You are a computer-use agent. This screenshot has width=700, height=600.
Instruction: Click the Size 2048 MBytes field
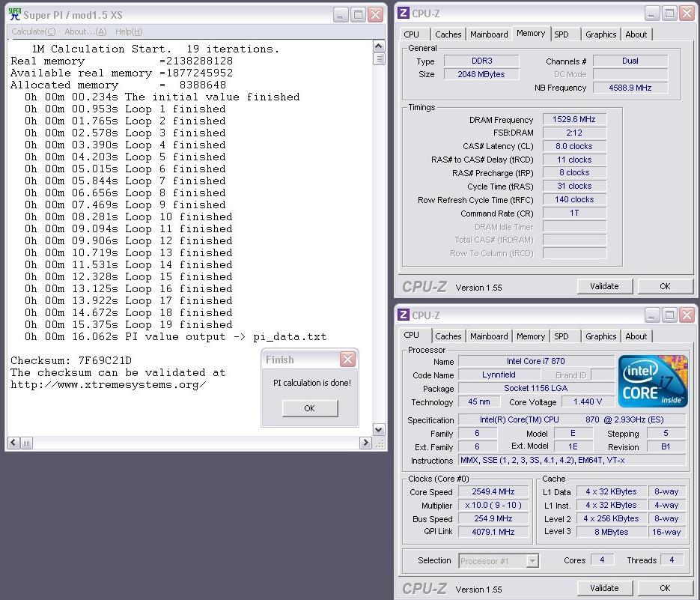click(x=481, y=74)
